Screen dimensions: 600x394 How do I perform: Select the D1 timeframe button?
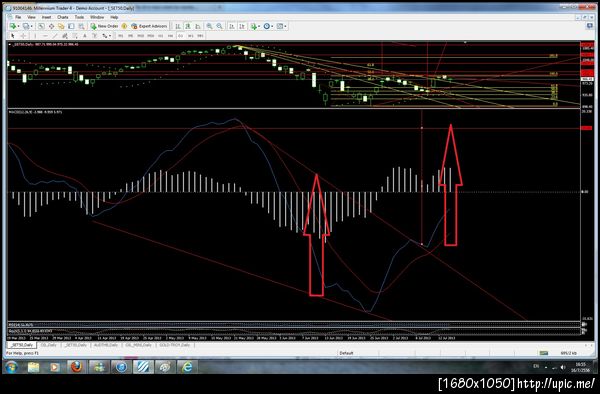coord(181,36)
